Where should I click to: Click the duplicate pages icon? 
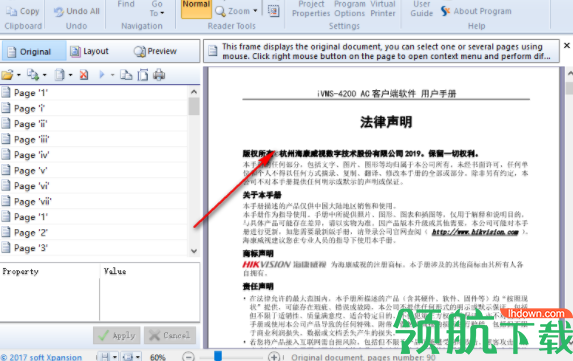coord(126,75)
